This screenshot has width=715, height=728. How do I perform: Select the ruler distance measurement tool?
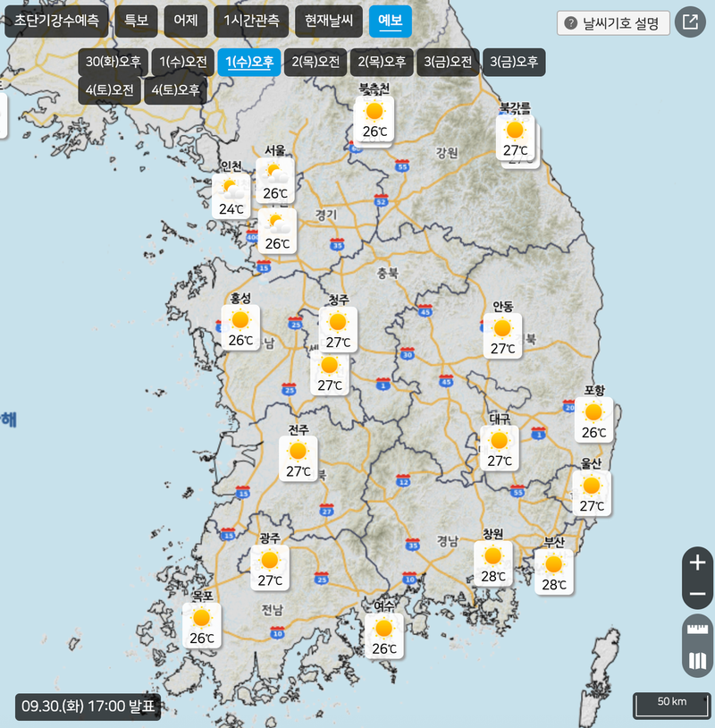point(698,631)
